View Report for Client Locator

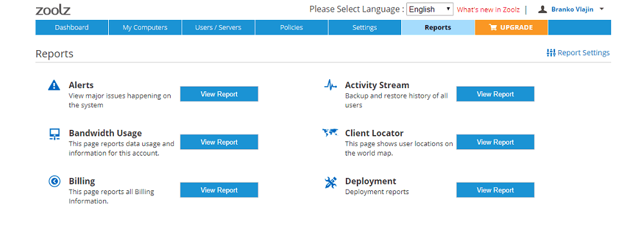[495, 142]
